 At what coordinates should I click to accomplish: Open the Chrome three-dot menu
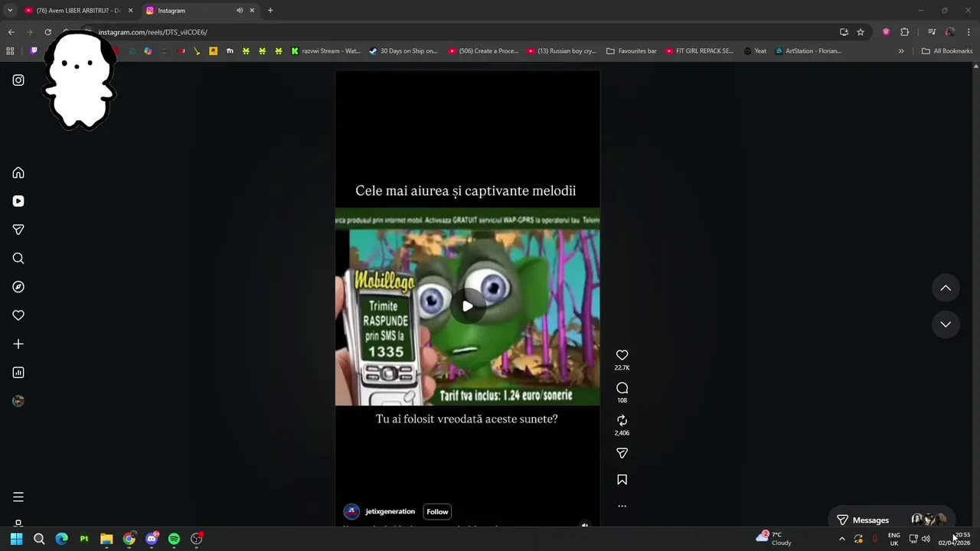click(x=969, y=32)
